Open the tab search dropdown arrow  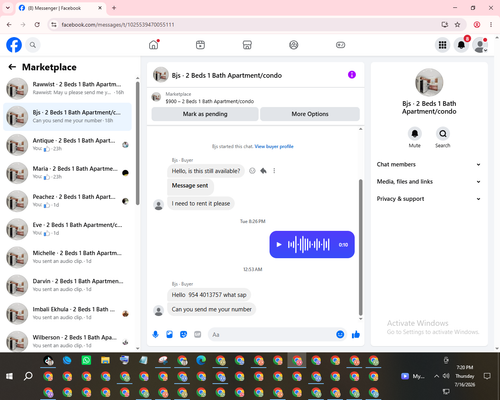pos(8,8)
